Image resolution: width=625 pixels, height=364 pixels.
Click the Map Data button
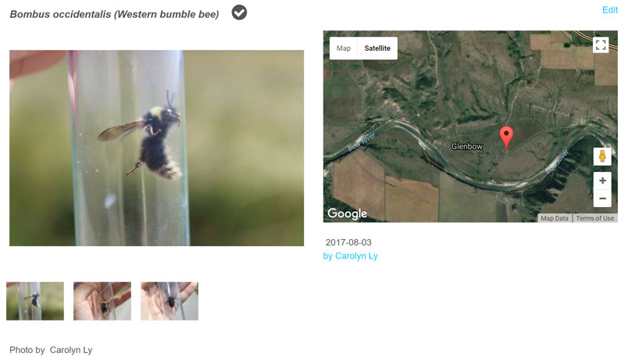pos(555,219)
